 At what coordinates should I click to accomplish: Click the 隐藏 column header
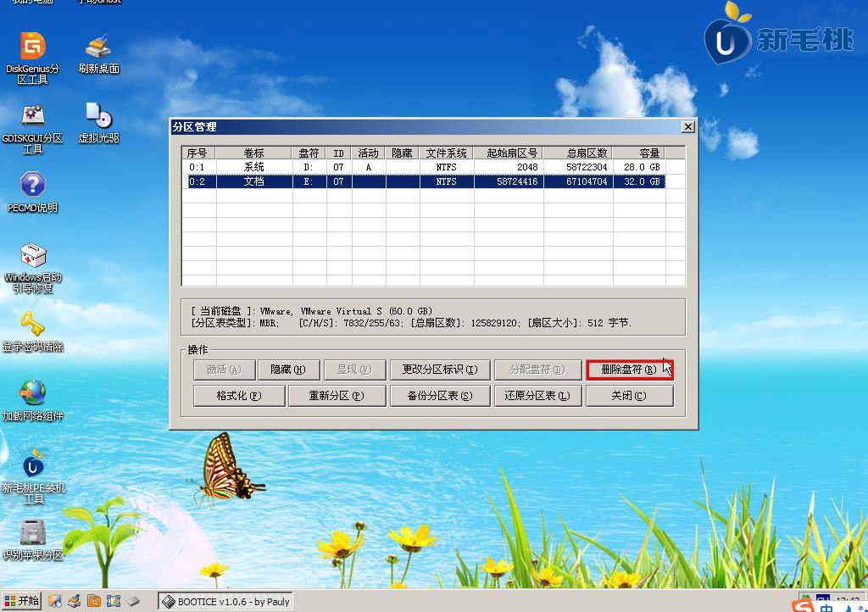(x=403, y=153)
